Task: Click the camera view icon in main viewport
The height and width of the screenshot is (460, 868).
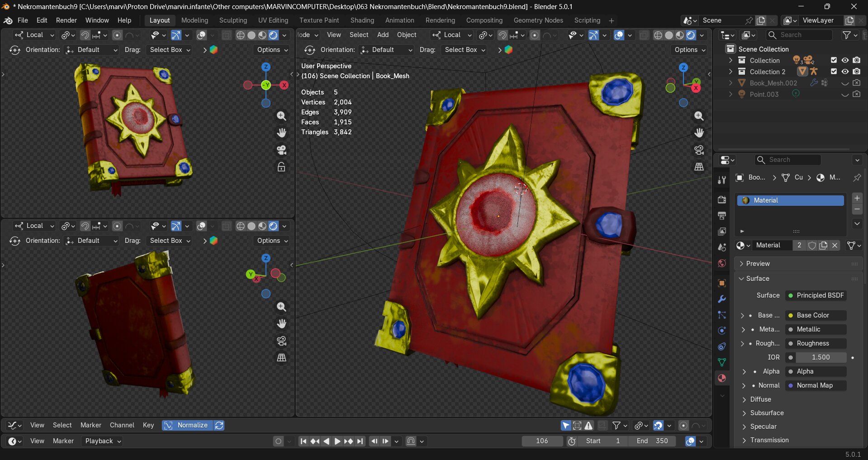Action: (699, 150)
